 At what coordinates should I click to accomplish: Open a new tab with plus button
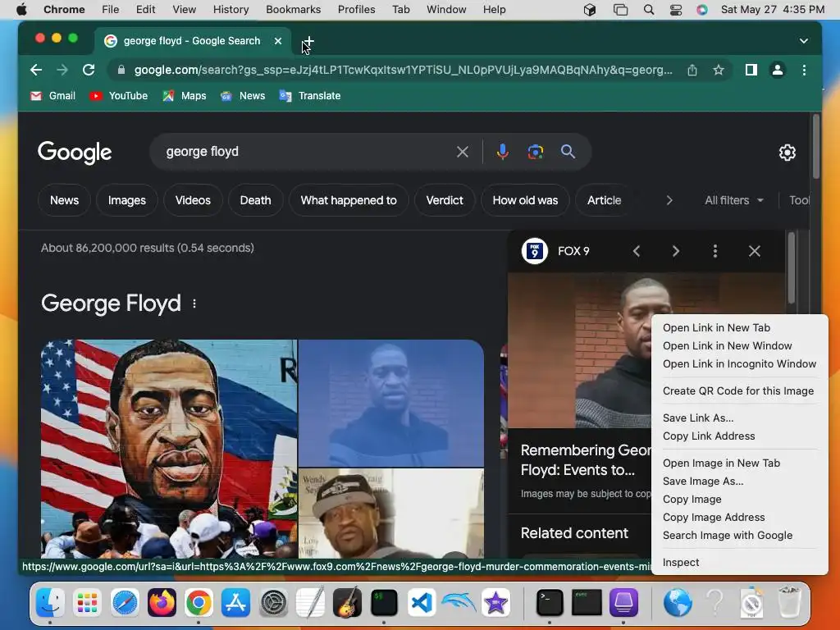point(308,41)
